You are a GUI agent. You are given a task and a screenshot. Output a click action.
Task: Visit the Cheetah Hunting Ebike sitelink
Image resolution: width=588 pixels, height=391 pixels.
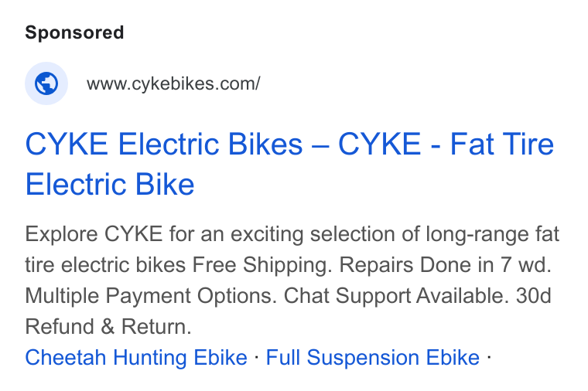pos(136,357)
